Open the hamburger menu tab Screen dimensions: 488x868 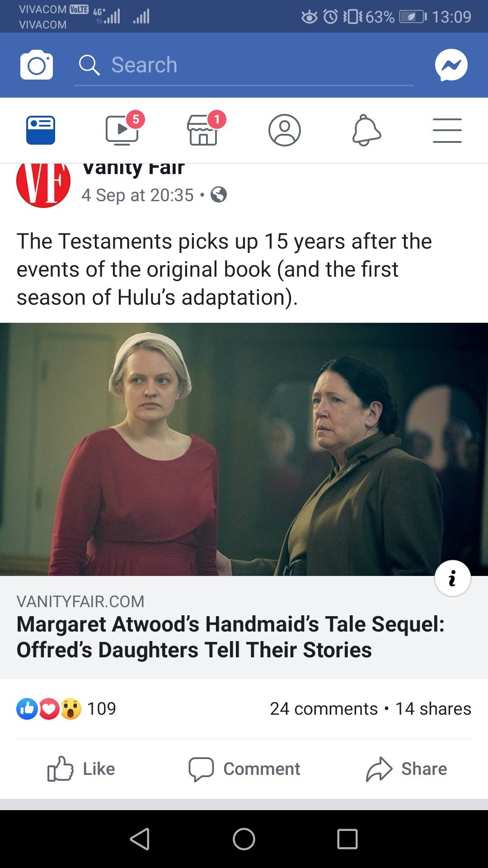(x=447, y=130)
